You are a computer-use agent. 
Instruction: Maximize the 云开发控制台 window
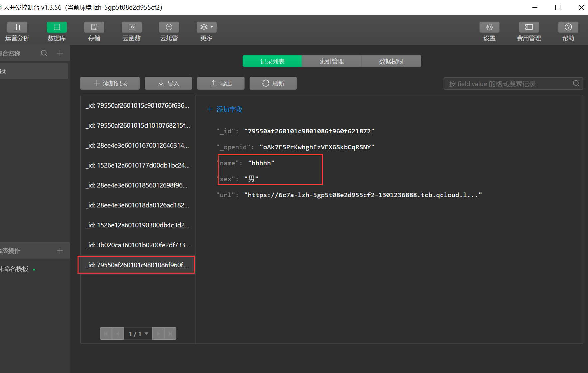[558, 7]
